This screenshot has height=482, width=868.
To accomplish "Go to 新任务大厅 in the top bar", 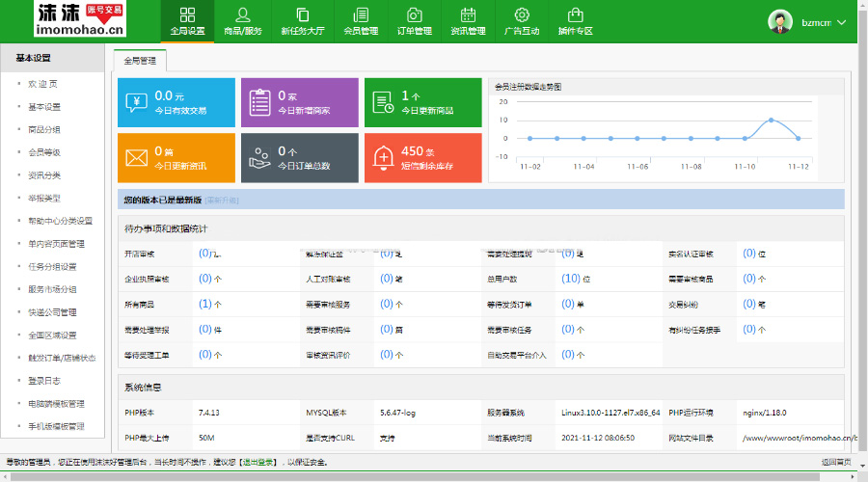I will tap(302, 21).
